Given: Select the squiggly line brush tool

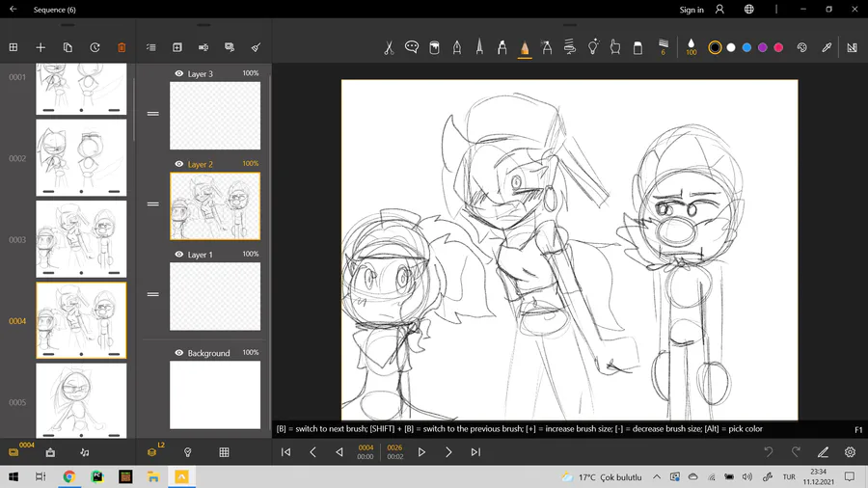Looking at the screenshot, I should 570,47.
